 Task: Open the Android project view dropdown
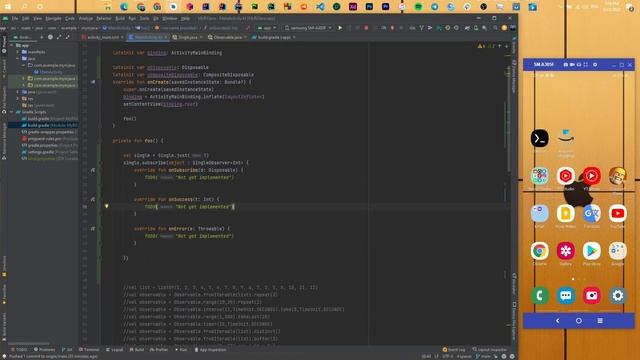pyautogui.click(x=24, y=37)
